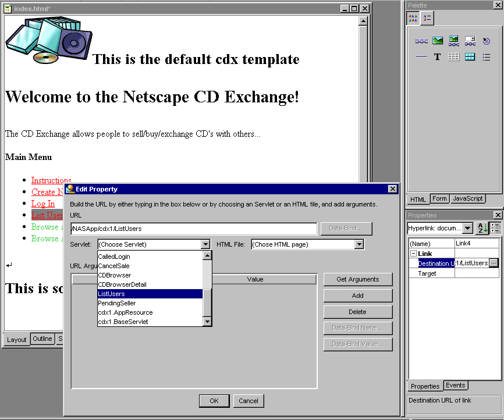
Task: Switch to the HTML palette tab
Action: 418,199
